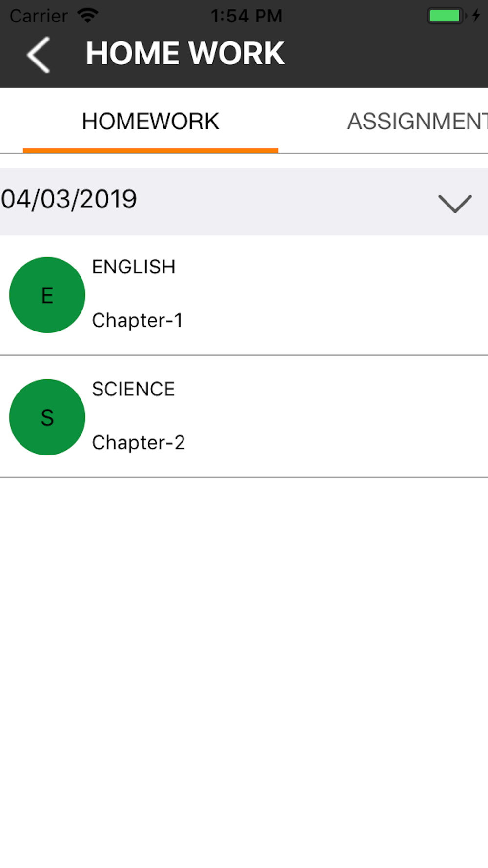This screenshot has height=868, width=488.
Task: Select the 04/03/2019 date text
Action: 69,199
